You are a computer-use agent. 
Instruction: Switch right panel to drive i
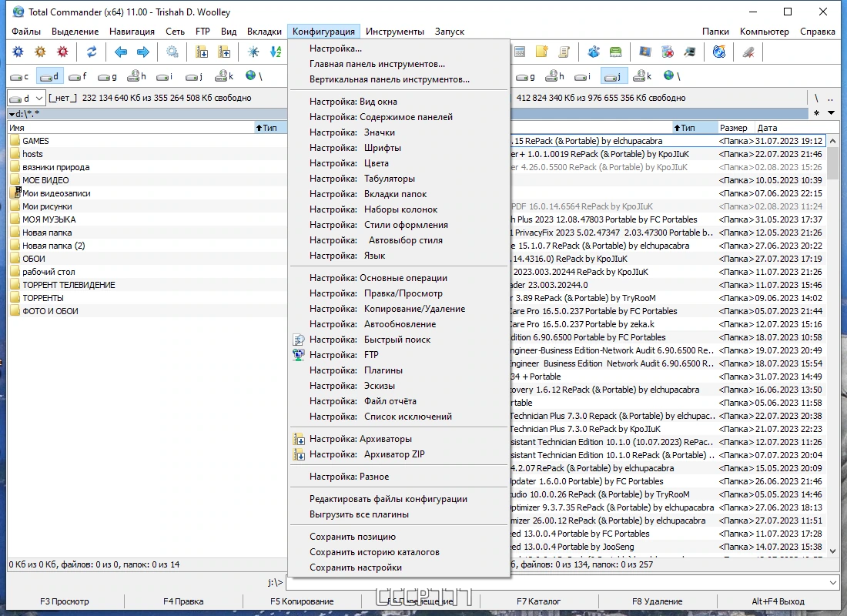[583, 76]
